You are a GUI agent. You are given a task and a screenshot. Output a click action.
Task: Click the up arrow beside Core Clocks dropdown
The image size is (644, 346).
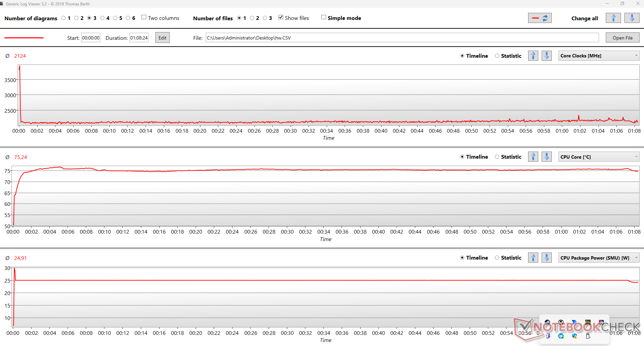tap(533, 56)
